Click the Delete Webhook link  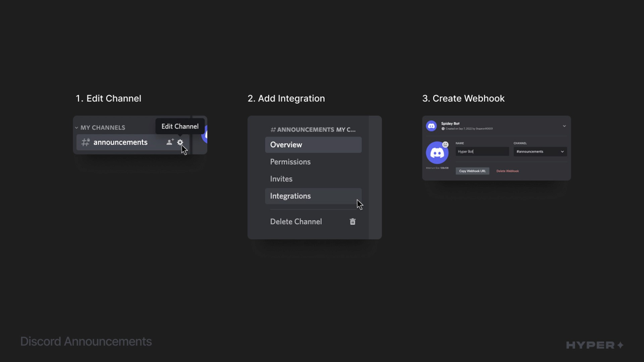(x=507, y=171)
